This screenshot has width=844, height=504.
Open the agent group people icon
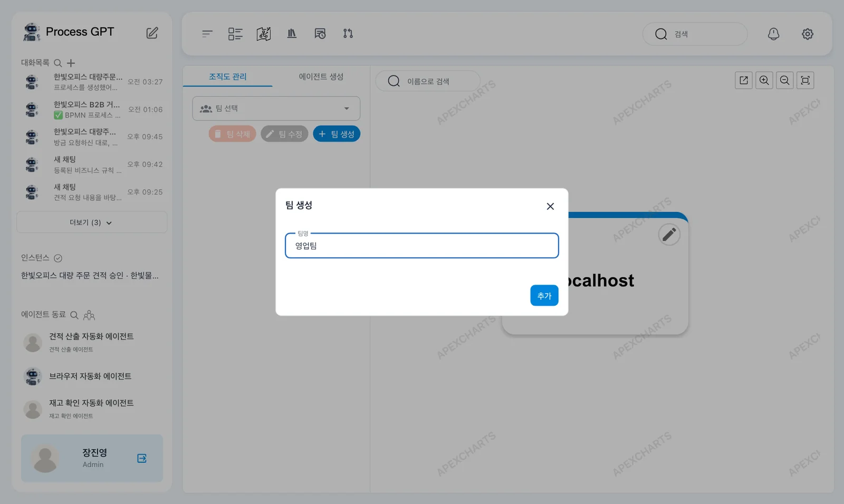[x=89, y=315]
